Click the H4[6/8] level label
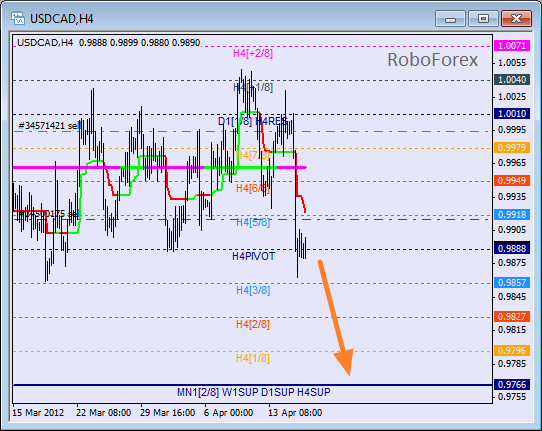This screenshot has width=542, height=431. click(x=253, y=188)
